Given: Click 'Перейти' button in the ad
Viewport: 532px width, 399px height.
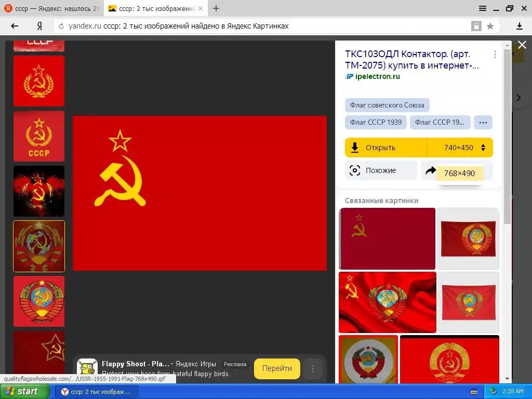Looking at the screenshot, I should (x=277, y=368).
